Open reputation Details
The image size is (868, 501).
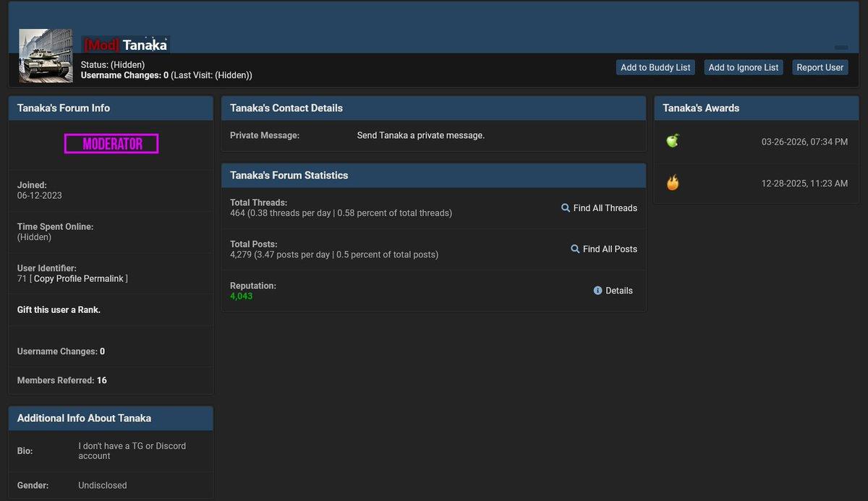tap(619, 291)
